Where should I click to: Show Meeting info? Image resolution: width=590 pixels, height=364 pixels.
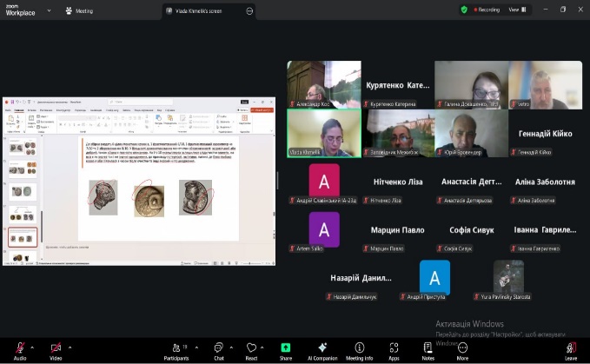point(359,349)
